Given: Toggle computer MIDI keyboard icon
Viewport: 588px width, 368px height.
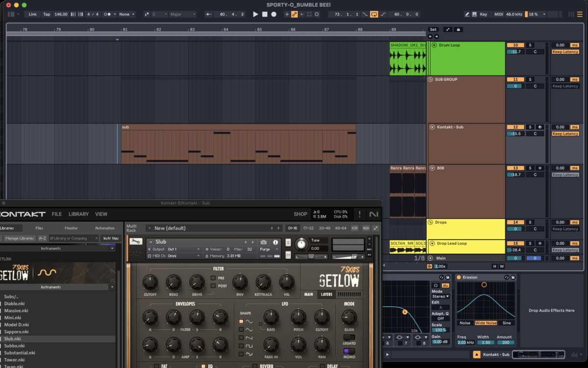Looking at the screenshot, I should (x=474, y=14).
